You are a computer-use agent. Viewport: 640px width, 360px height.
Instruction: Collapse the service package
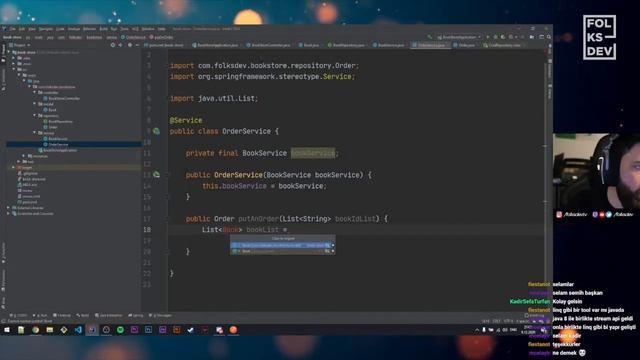35,133
